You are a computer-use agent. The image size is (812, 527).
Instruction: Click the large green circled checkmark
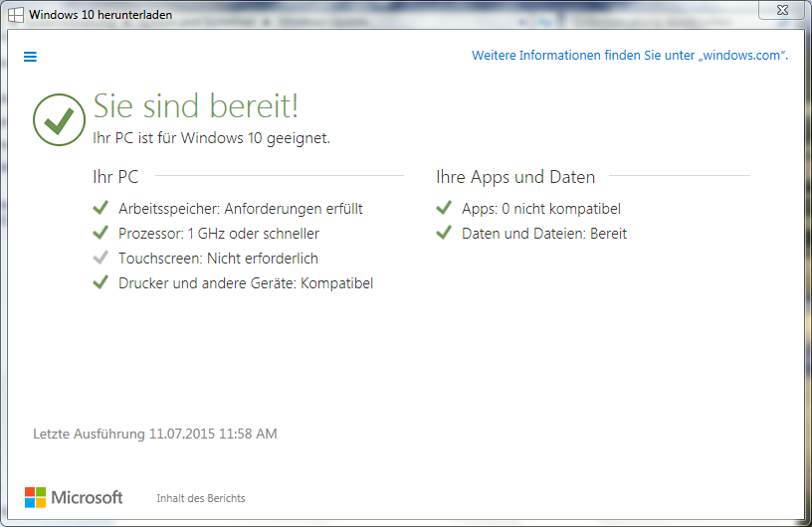coord(59,119)
